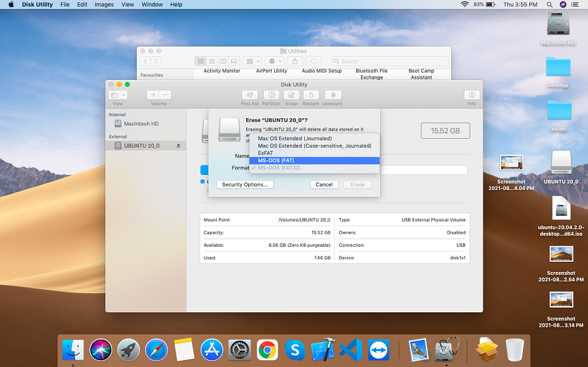This screenshot has height=367, width=588.
Task: Open the Trash in the Dock
Action: tap(515, 350)
